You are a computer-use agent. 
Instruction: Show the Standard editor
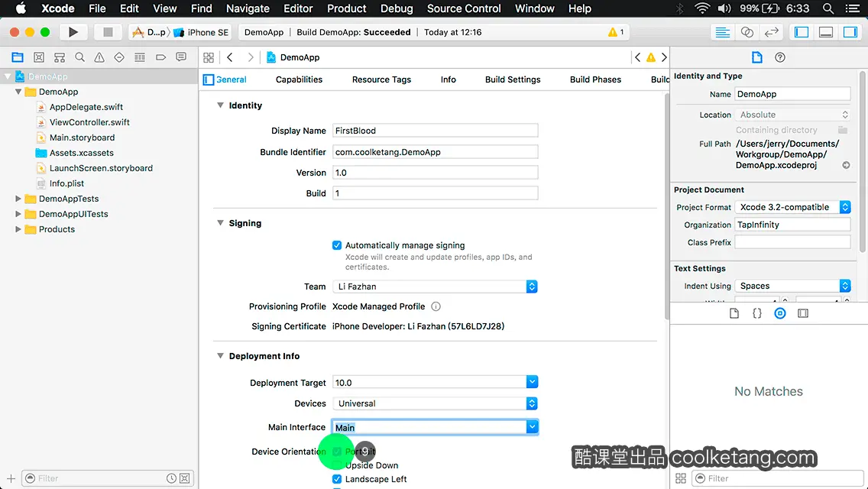(722, 32)
